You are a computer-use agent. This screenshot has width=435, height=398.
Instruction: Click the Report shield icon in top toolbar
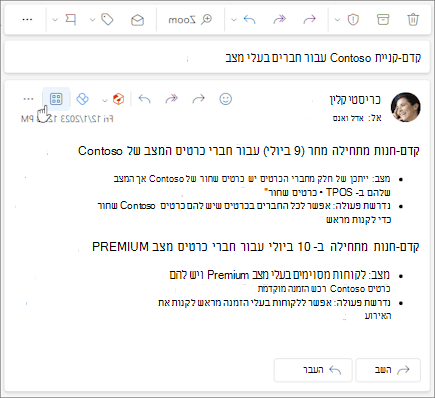click(x=353, y=20)
